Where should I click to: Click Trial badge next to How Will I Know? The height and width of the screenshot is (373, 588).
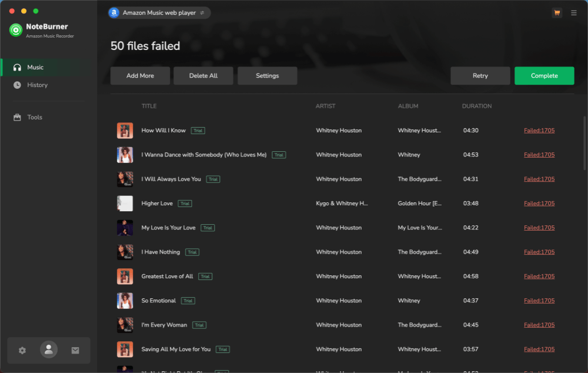(198, 131)
